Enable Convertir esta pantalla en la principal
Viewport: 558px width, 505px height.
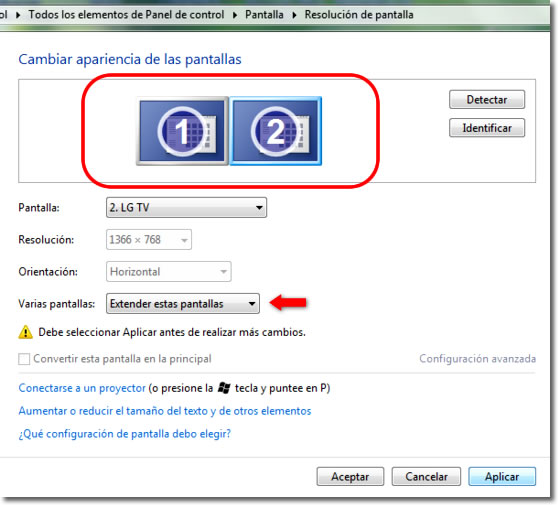pos(24,359)
